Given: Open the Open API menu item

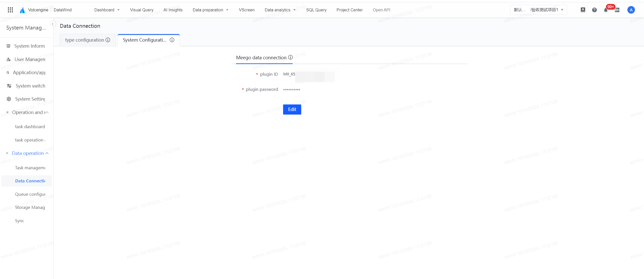Looking at the screenshot, I should (381, 10).
